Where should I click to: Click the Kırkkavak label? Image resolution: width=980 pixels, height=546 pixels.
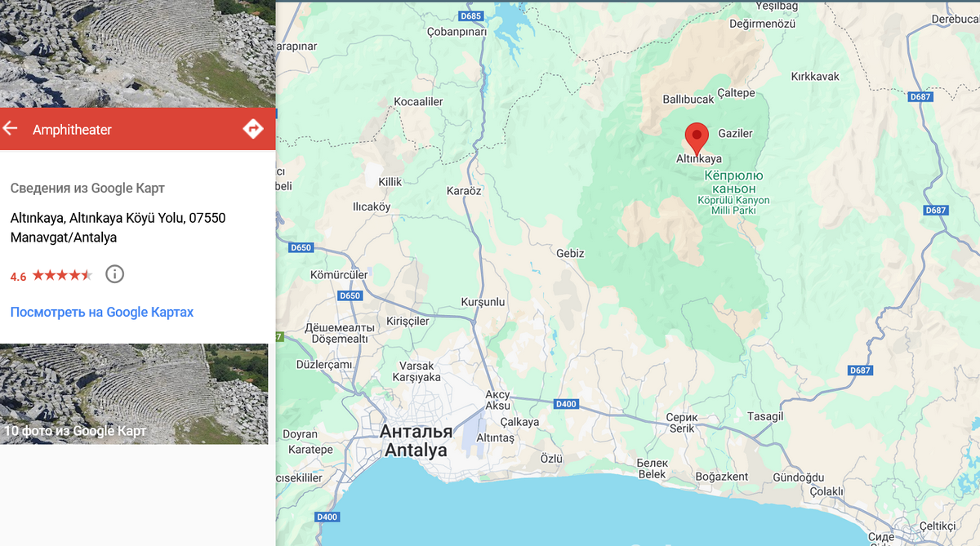coord(815,77)
